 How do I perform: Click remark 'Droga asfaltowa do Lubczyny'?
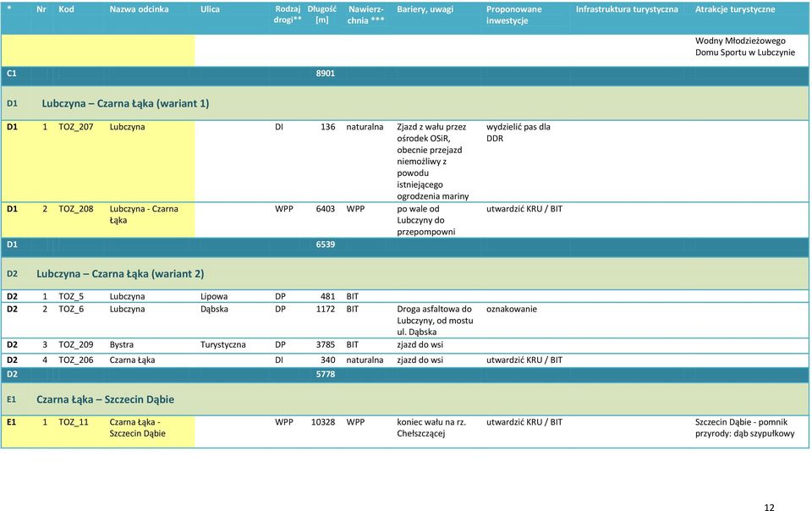click(435, 321)
